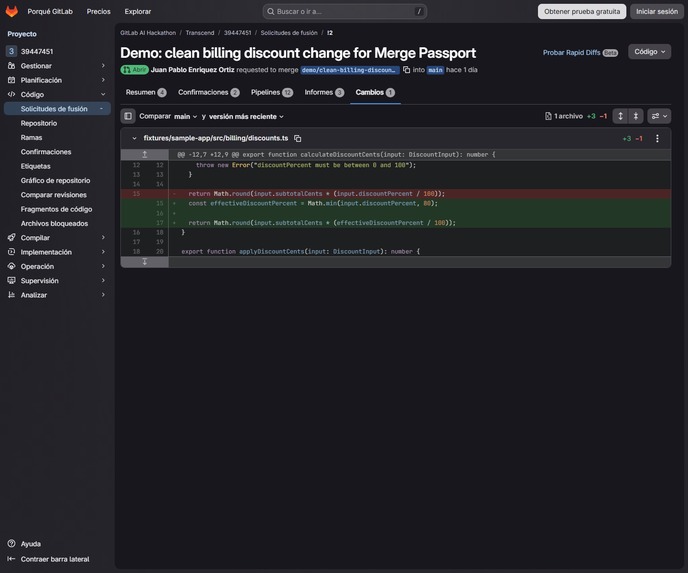Open GitLab AI Hackathon breadcrumb
Image resolution: width=688 pixels, height=573 pixels.
pos(148,33)
